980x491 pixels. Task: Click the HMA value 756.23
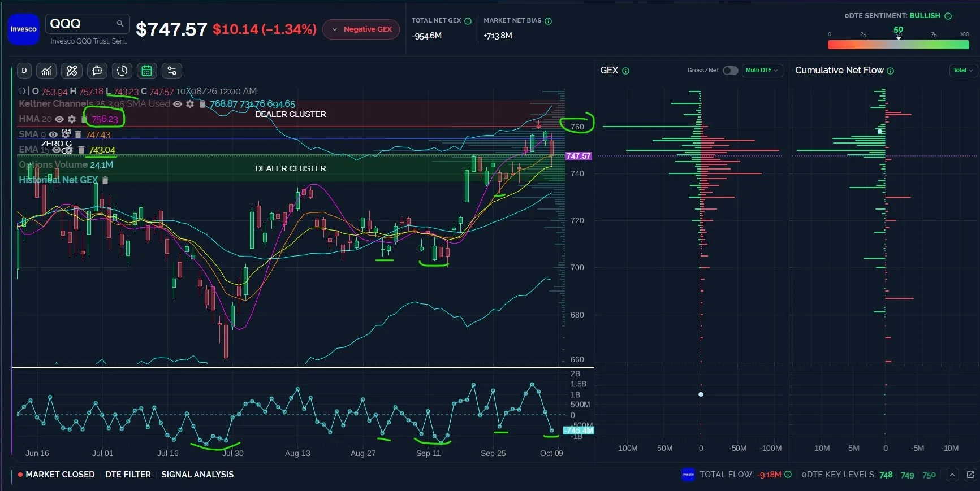105,119
